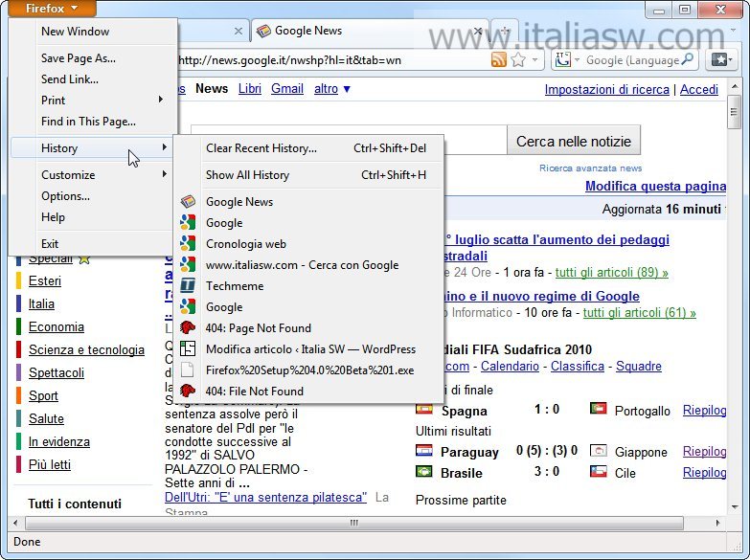Click the Spagna flag icon
The height and width of the screenshot is (560, 750).
coord(424,409)
